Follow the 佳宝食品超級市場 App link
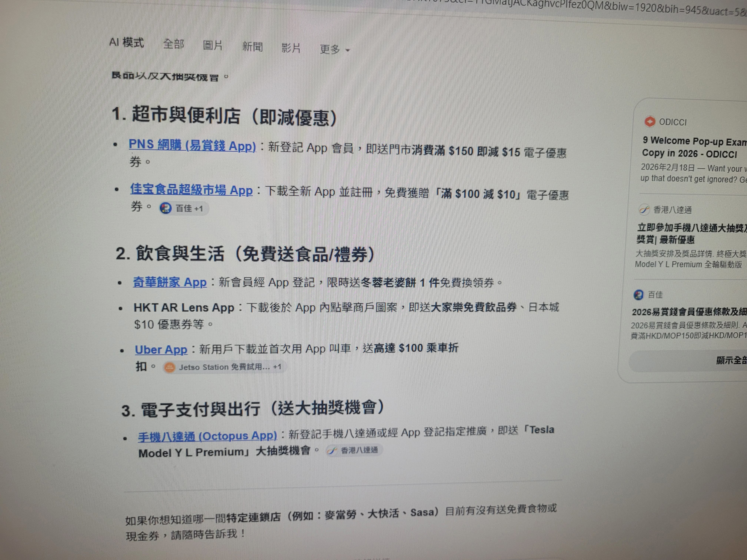The height and width of the screenshot is (560, 747). (192, 190)
